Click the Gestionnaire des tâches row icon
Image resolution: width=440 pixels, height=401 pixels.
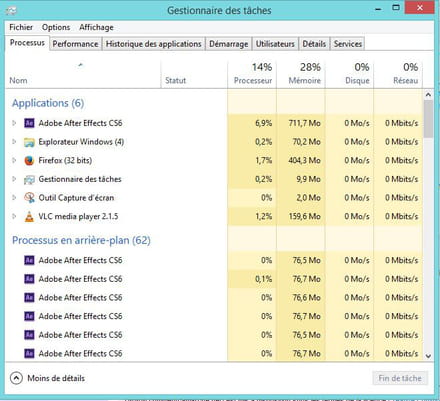[29, 180]
